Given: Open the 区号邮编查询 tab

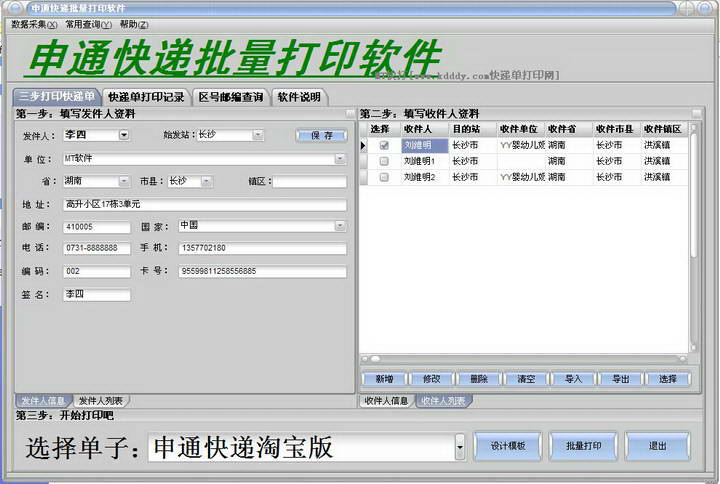Looking at the screenshot, I should (231, 97).
